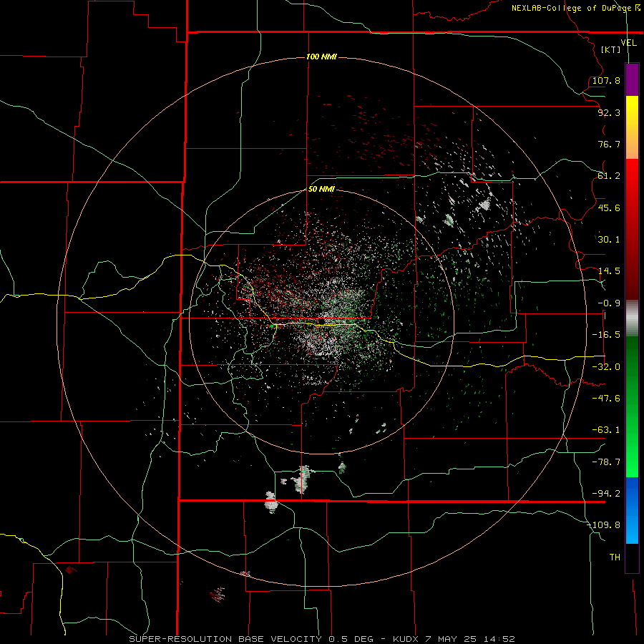The height and width of the screenshot is (644, 644).
Task: Click the [KT] units label
Action: click(x=611, y=49)
